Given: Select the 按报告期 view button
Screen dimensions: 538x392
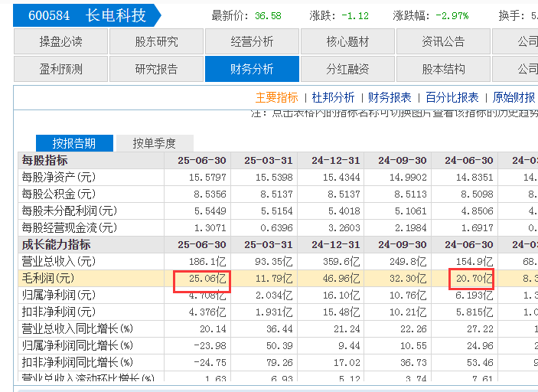Looking at the screenshot, I should (x=74, y=143).
